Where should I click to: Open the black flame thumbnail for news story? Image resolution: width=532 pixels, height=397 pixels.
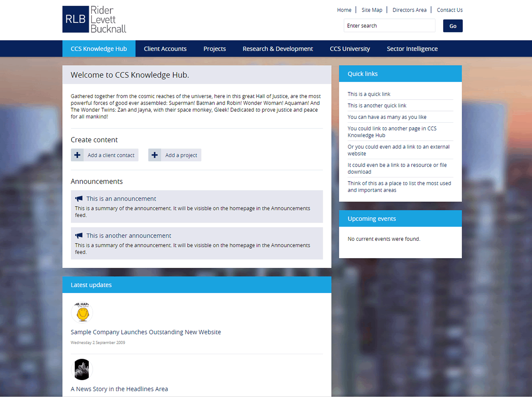pos(82,369)
